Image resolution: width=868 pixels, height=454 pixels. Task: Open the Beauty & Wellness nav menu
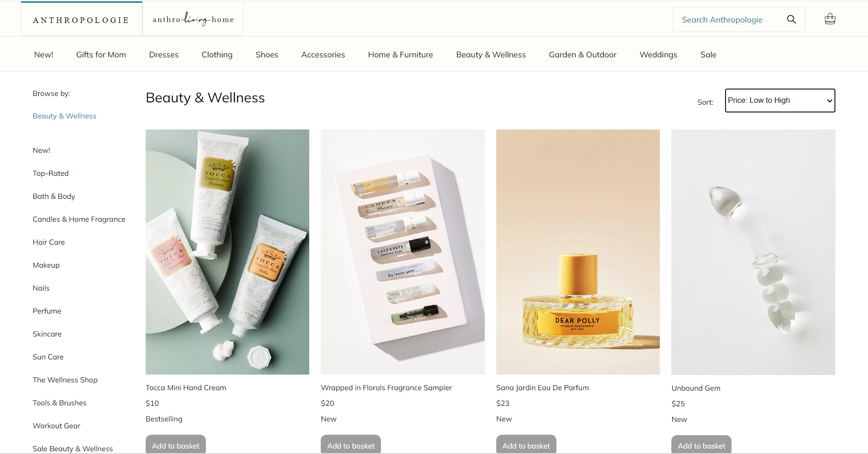(491, 55)
